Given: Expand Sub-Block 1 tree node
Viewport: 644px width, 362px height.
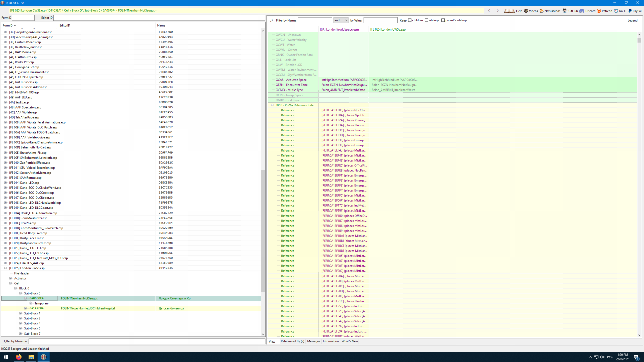Looking at the screenshot, I should click(20, 313).
